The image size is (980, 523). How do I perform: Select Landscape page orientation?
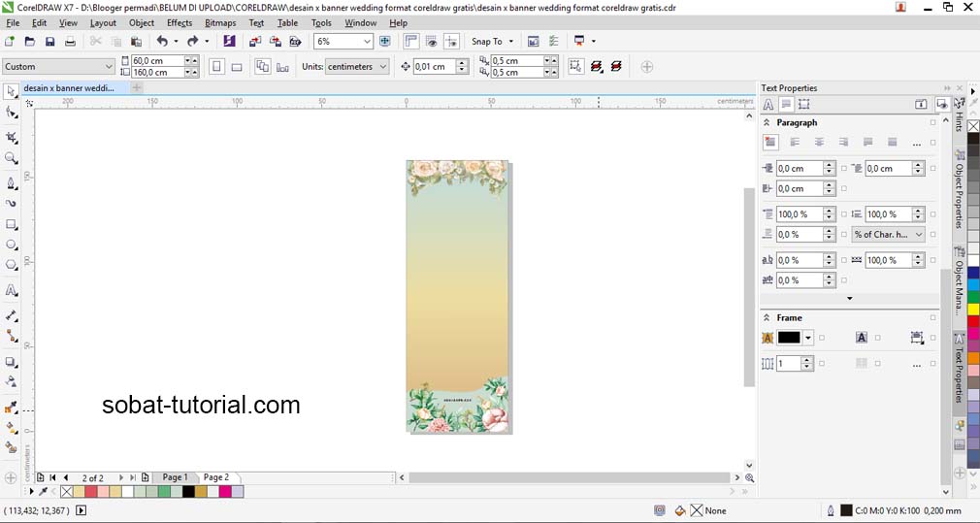236,66
